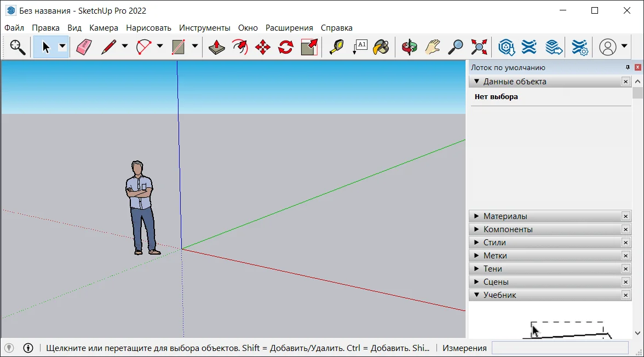Open the user account sign-in icon
This screenshot has height=357, width=644.
pos(607,47)
